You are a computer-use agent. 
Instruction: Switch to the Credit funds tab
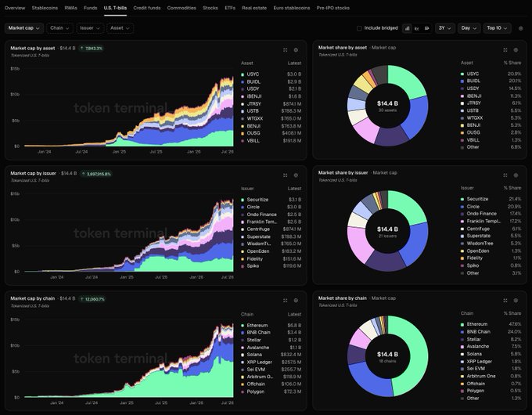(x=147, y=8)
